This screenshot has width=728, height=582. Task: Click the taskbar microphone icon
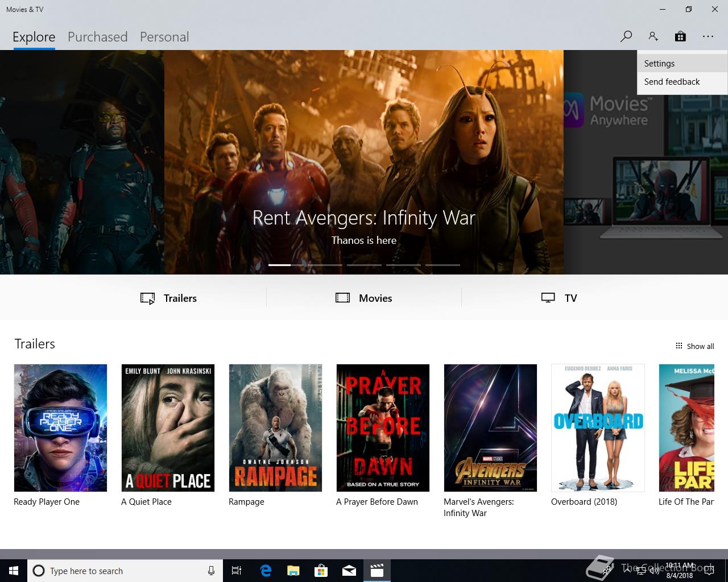(211, 571)
